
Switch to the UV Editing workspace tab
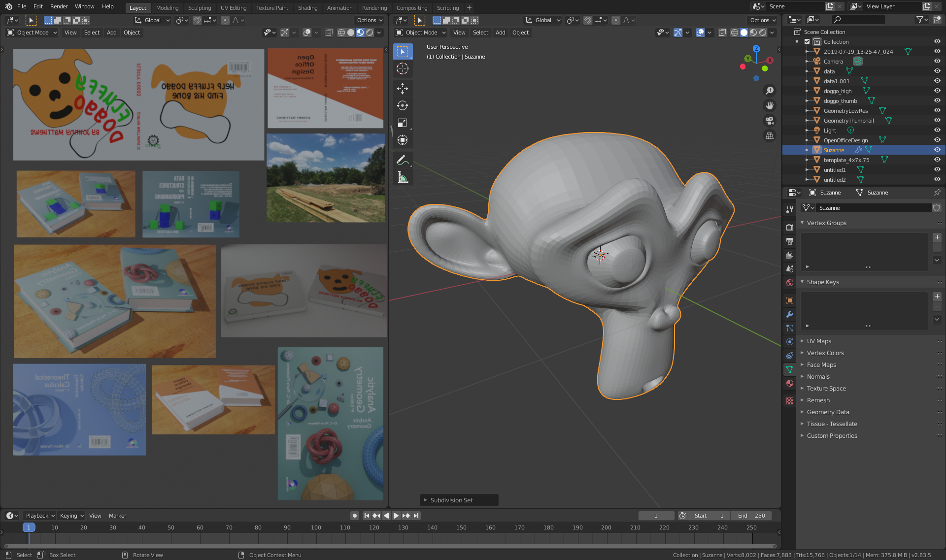(233, 7)
